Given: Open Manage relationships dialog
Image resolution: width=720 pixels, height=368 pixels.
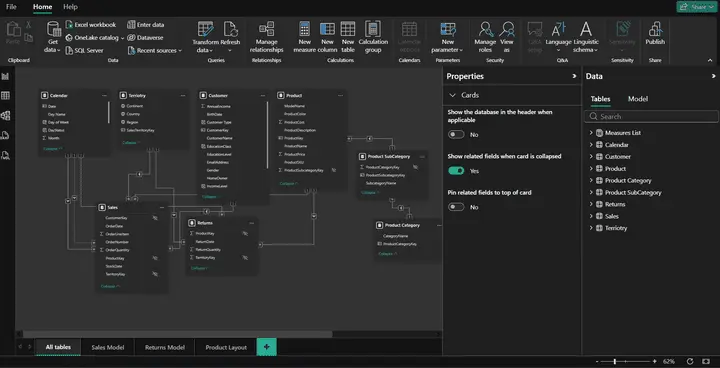Looking at the screenshot, I should click(266, 37).
